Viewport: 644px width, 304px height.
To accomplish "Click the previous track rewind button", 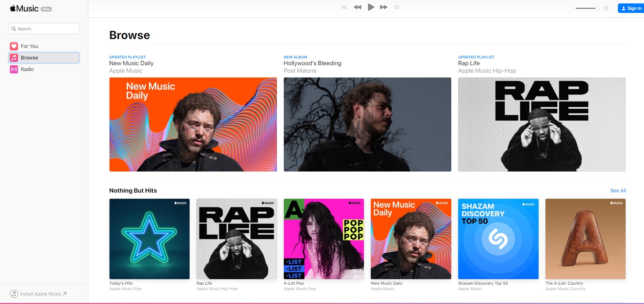I will (357, 7).
